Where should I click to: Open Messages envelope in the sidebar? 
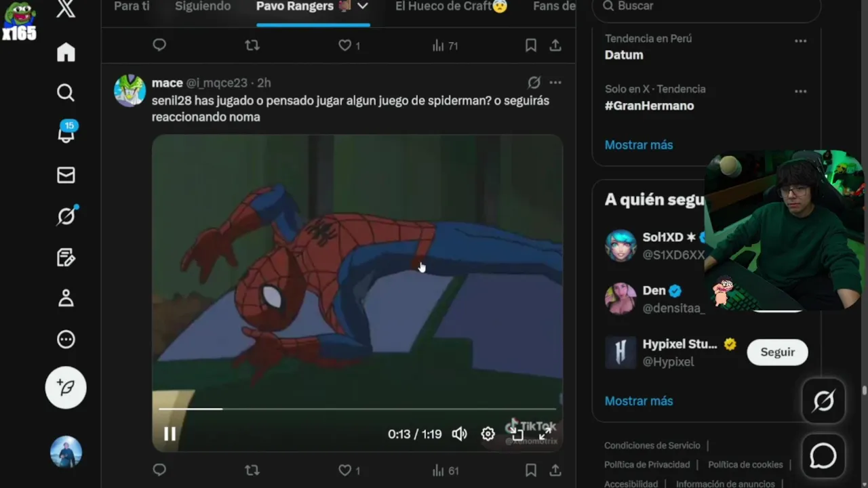(66, 176)
